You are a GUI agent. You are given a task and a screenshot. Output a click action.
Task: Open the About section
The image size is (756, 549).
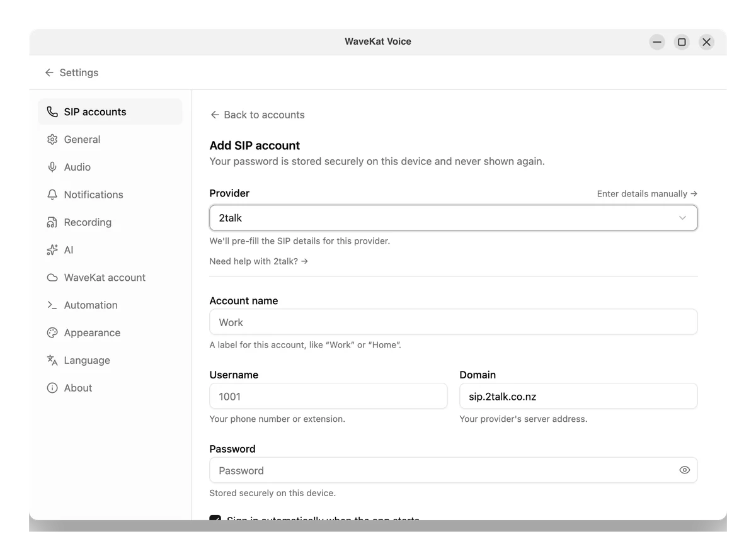(x=110, y=388)
